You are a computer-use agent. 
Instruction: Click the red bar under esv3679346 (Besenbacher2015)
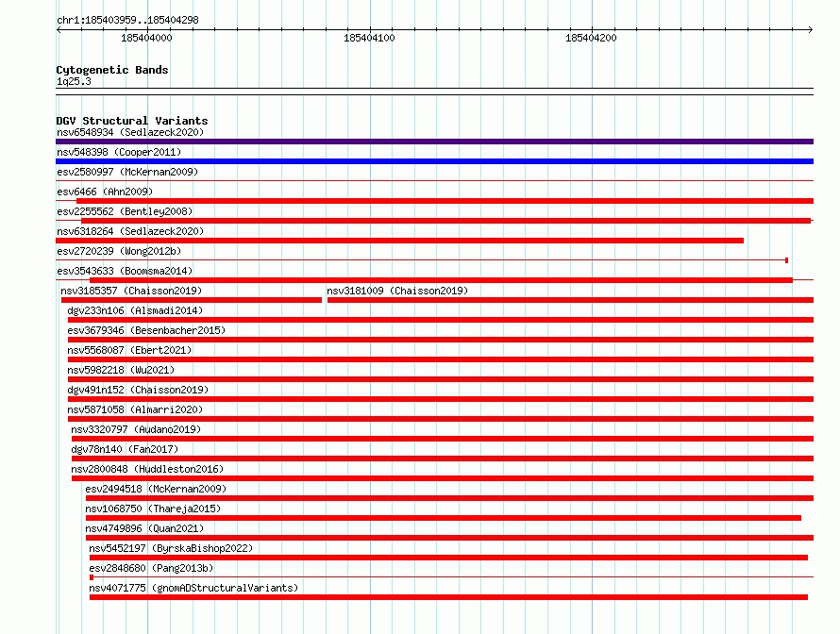pos(441,340)
